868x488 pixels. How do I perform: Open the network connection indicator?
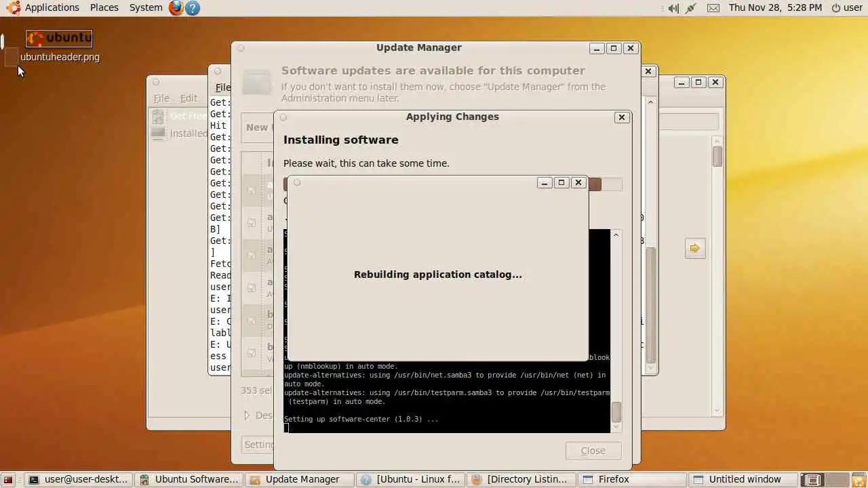[691, 8]
